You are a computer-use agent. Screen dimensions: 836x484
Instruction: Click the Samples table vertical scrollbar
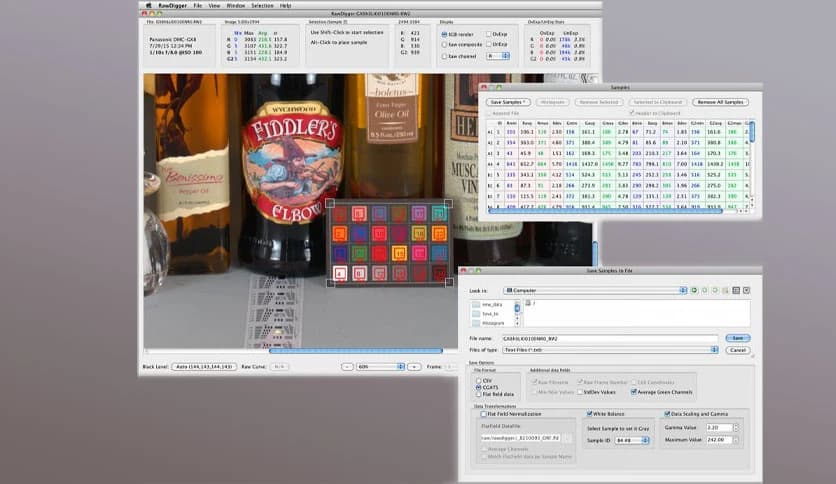pos(752,132)
